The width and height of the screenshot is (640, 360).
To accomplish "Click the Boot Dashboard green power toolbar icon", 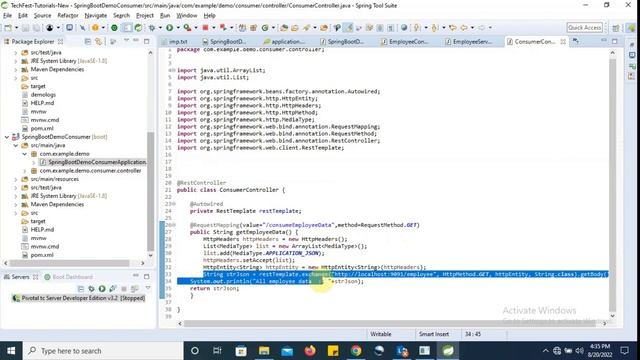I will tap(114, 28).
